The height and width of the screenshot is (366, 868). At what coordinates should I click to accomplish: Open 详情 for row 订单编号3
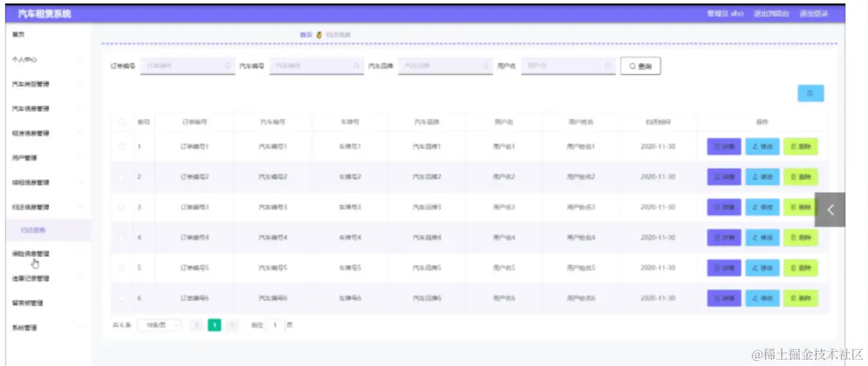click(x=724, y=207)
